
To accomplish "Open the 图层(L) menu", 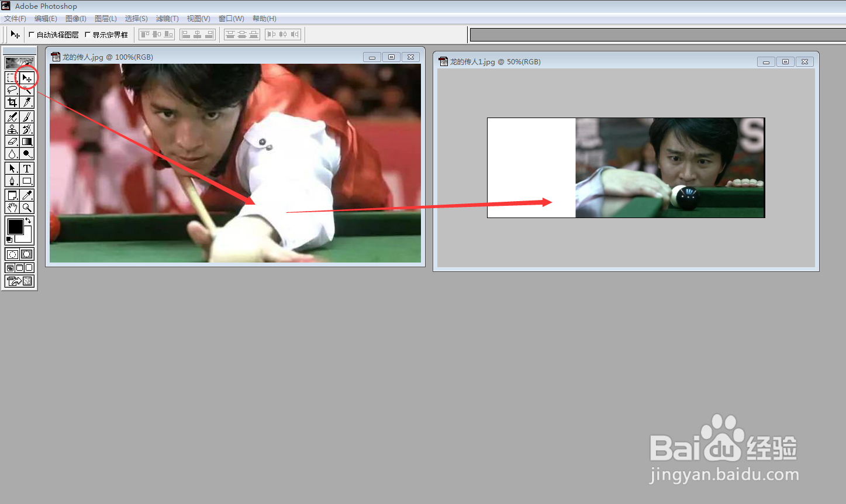I will [x=106, y=19].
